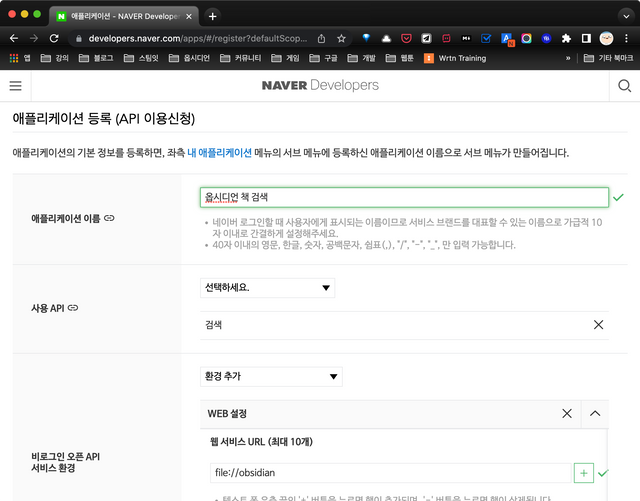Remove the 검색 API with its X

pos(598,325)
